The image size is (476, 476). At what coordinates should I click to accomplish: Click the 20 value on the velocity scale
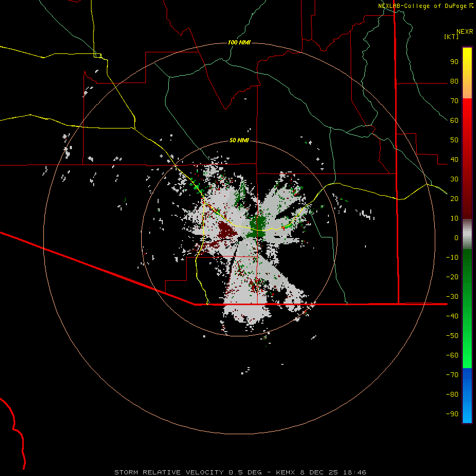(454, 198)
